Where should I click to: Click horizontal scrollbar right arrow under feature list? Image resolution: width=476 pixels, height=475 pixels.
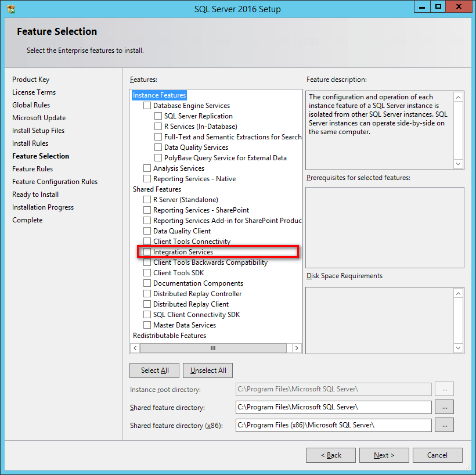tap(296, 347)
